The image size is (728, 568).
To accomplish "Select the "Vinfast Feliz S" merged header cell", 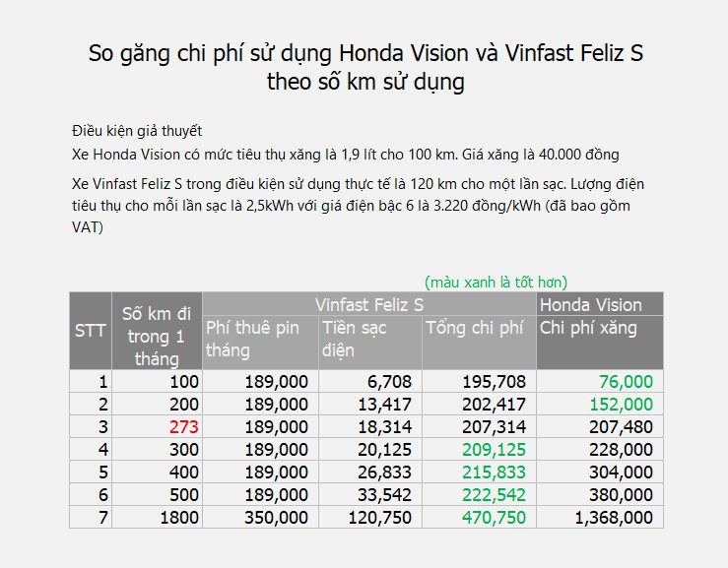I will pos(369,304).
